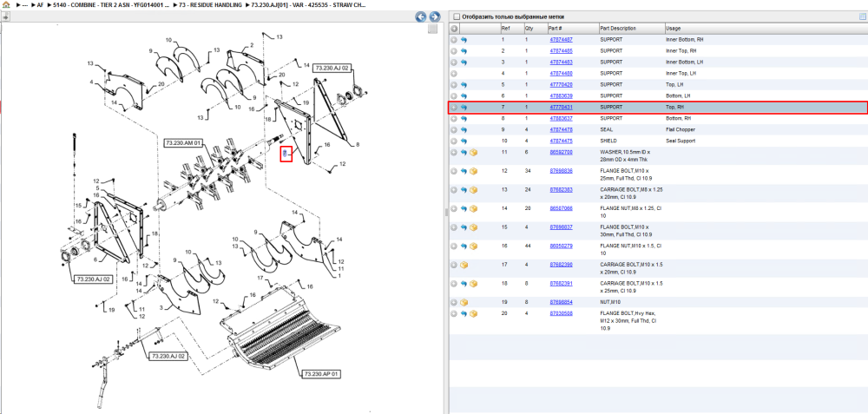Select the 'SHIELD' description in Ref 10 row

coord(609,141)
